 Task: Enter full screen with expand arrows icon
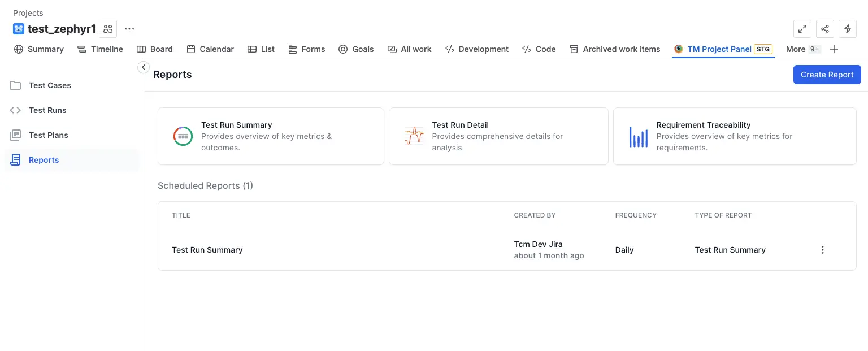pyautogui.click(x=802, y=29)
